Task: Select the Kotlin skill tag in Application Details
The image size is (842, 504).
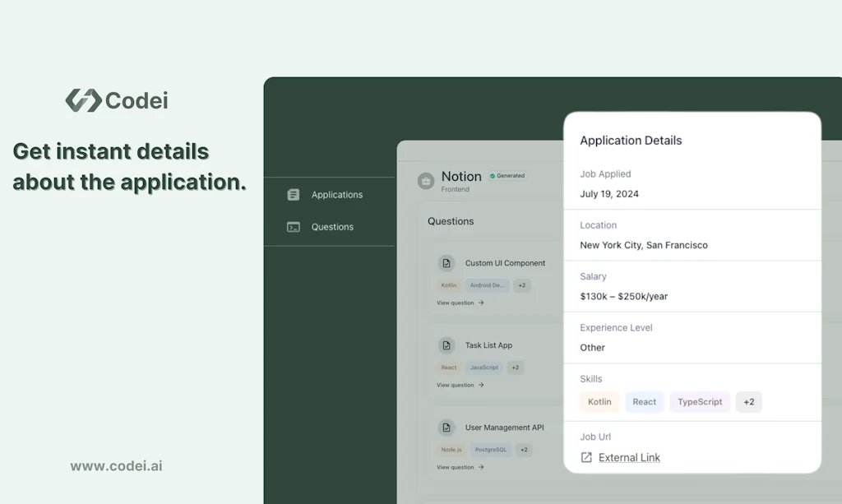Action: pos(599,402)
